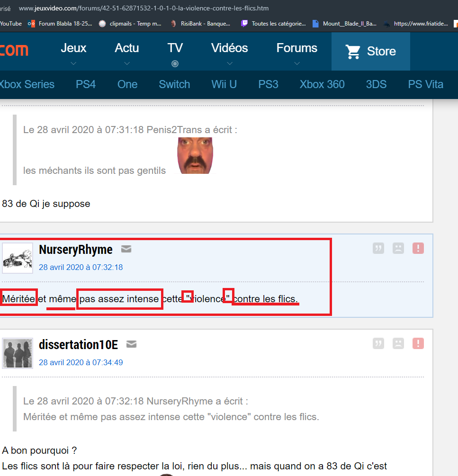This screenshot has width=458, height=476.
Task: Open Mount_Blade_II document bookmark
Action: click(344, 24)
